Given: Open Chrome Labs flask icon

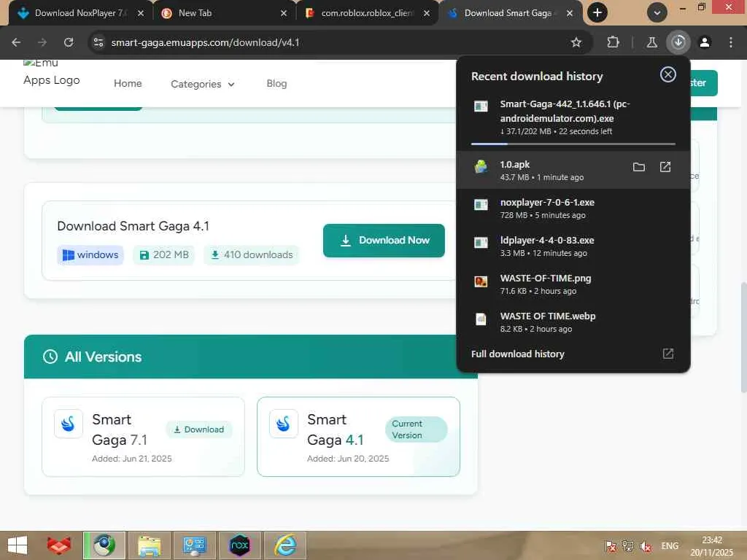Looking at the screenshot, I should point(651,42).
